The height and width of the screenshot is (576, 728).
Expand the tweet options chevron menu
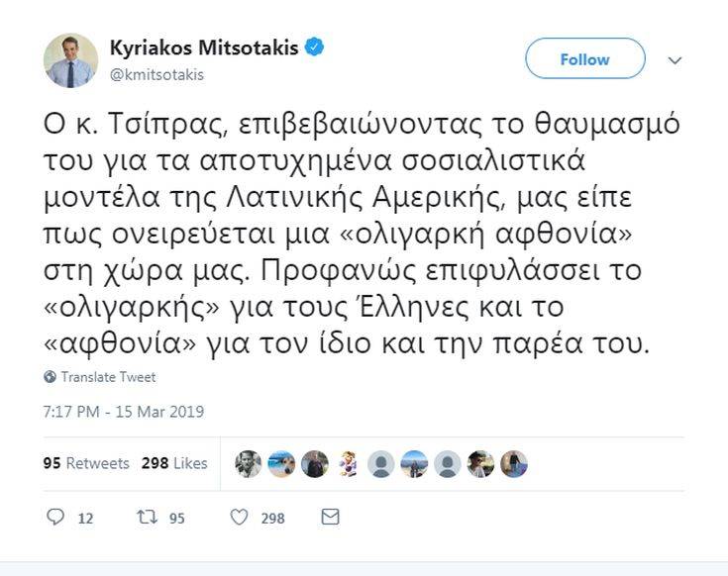(x=676, y=60)
